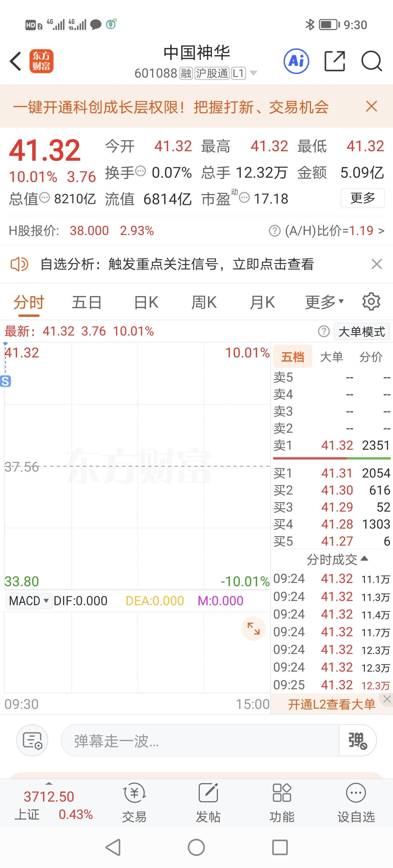Open the danmaku list settings icon

click(x=32, y=741)
